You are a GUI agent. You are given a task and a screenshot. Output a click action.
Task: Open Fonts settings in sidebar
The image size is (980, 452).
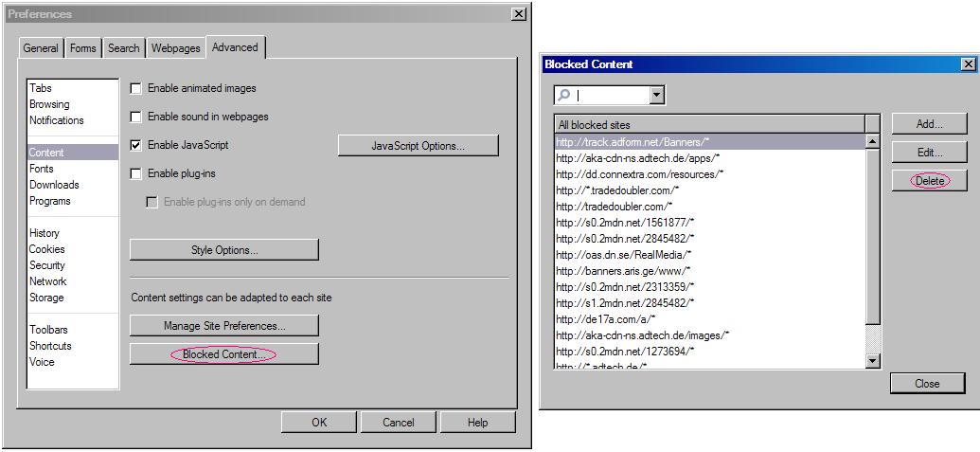pos(42,169)
